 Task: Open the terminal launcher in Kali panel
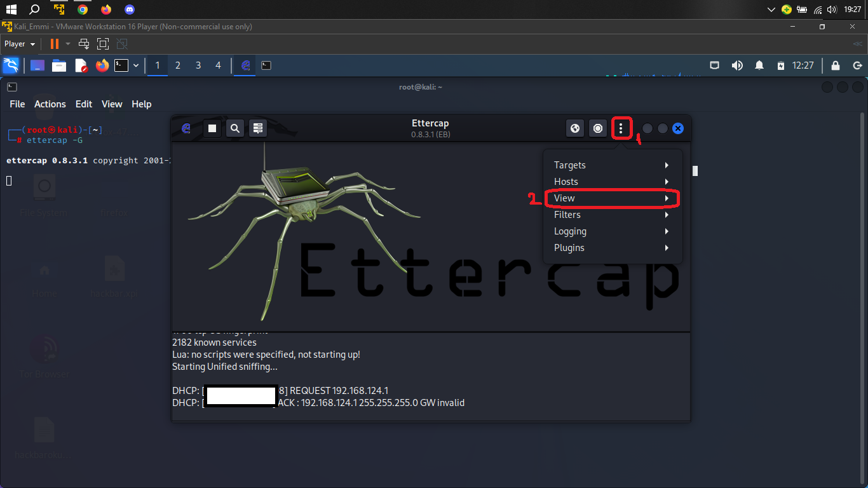[x=121, y=65]
